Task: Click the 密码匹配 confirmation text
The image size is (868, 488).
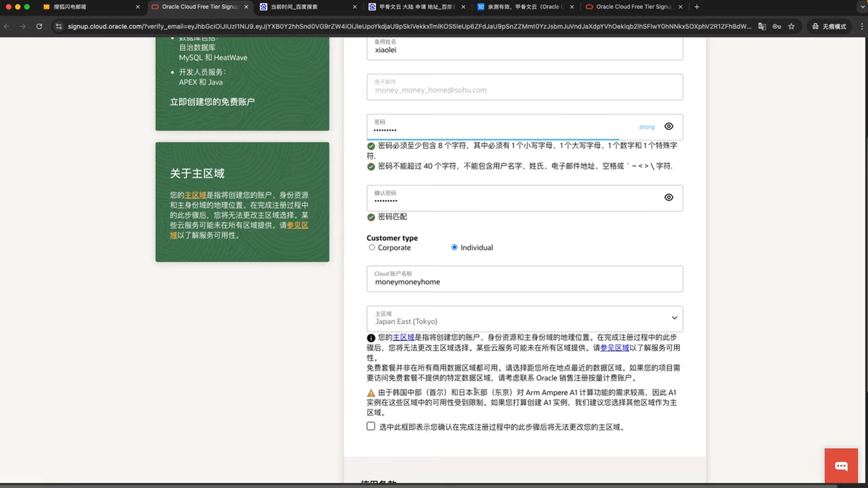Action: [x=393, y=217]
